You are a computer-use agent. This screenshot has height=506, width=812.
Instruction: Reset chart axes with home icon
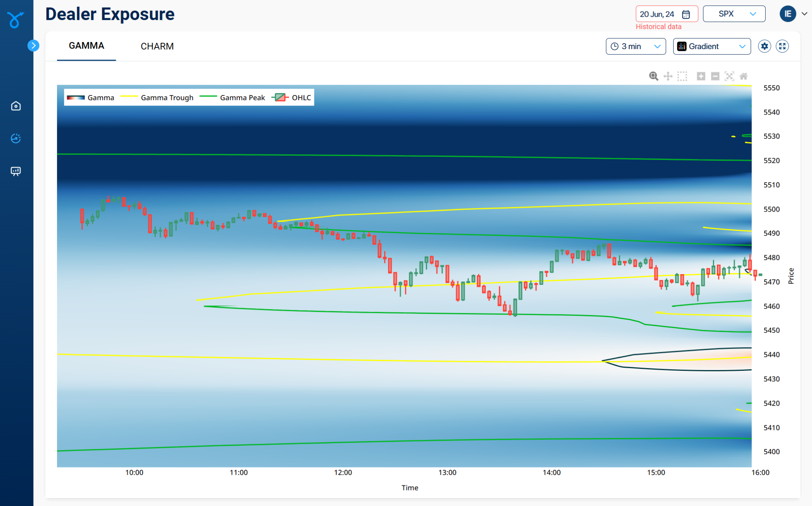pyautogui.click(x=743, y=76)
